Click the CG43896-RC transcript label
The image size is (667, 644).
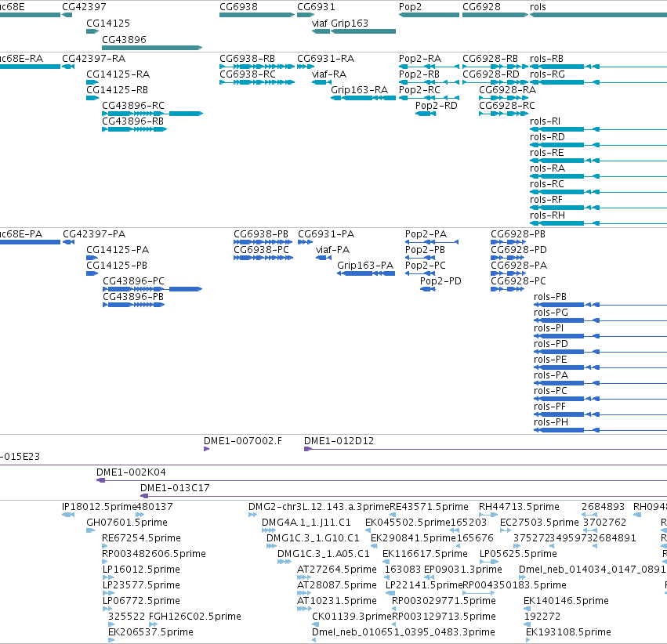tap(133, 106)
